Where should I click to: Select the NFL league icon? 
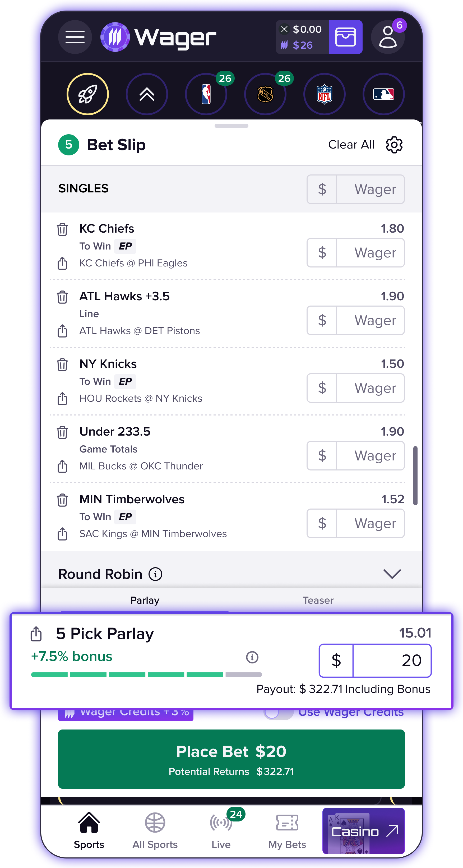pyautogui.click(x=324, y=94)
